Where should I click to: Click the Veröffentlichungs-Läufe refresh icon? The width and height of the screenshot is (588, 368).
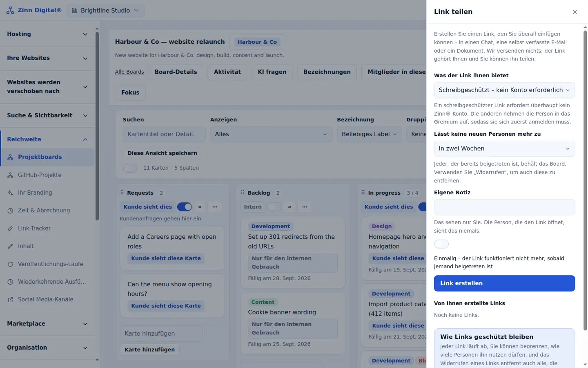point(10,264)
